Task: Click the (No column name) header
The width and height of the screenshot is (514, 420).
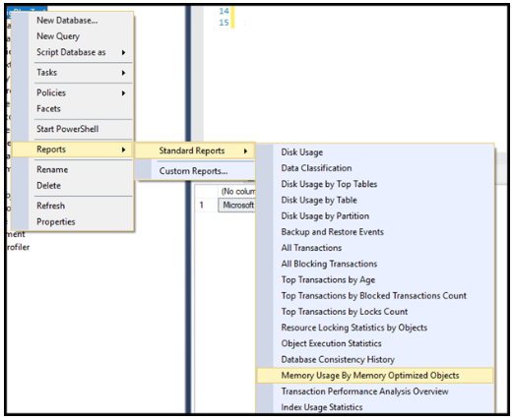Action: point(237,192)
